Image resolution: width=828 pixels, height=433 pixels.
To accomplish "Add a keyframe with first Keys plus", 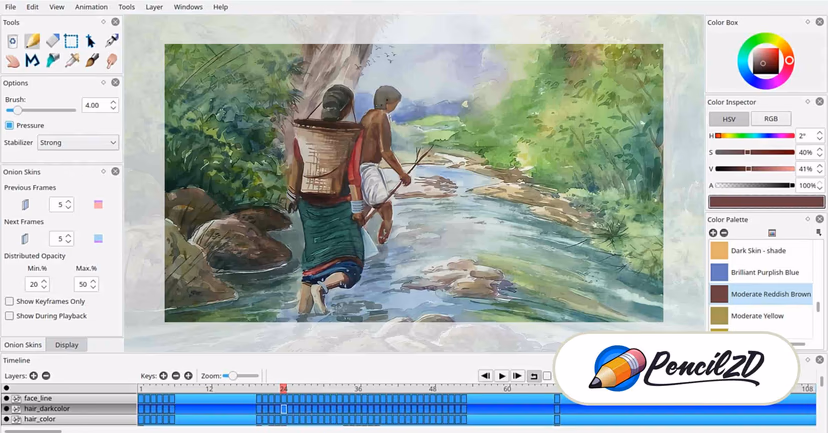I will pyautogui.click(x=164, y=376).
